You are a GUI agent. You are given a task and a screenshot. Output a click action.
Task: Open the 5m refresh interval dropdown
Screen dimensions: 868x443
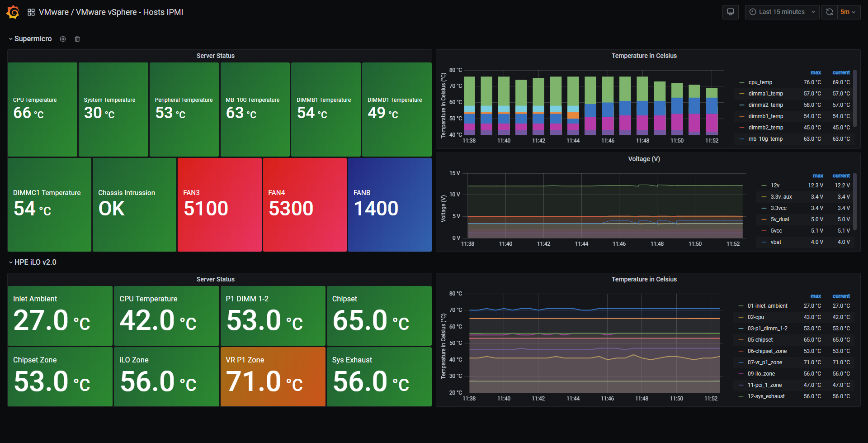849,12
